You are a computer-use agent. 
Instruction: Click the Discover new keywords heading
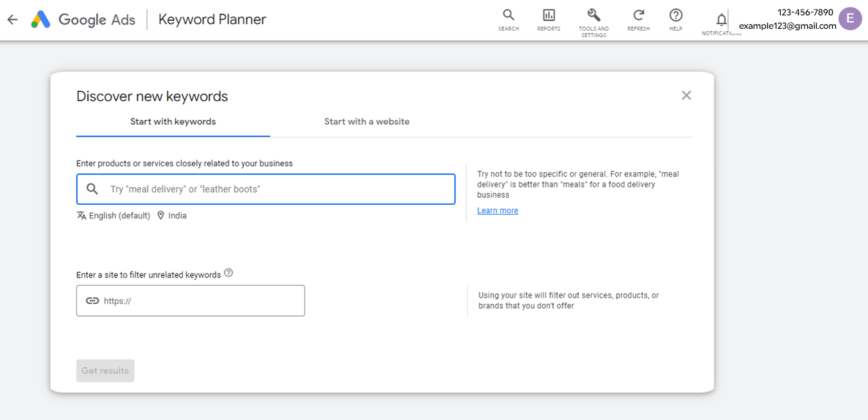tap(152, 96)
